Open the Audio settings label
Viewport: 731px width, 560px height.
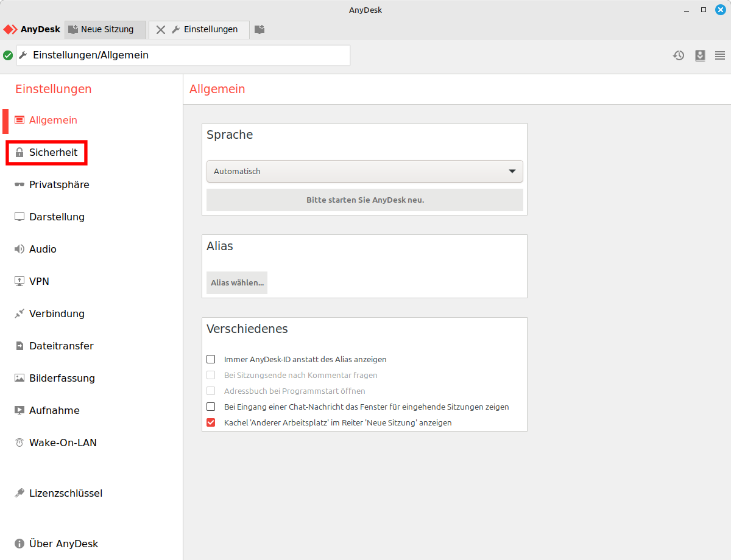click(43, 249)
